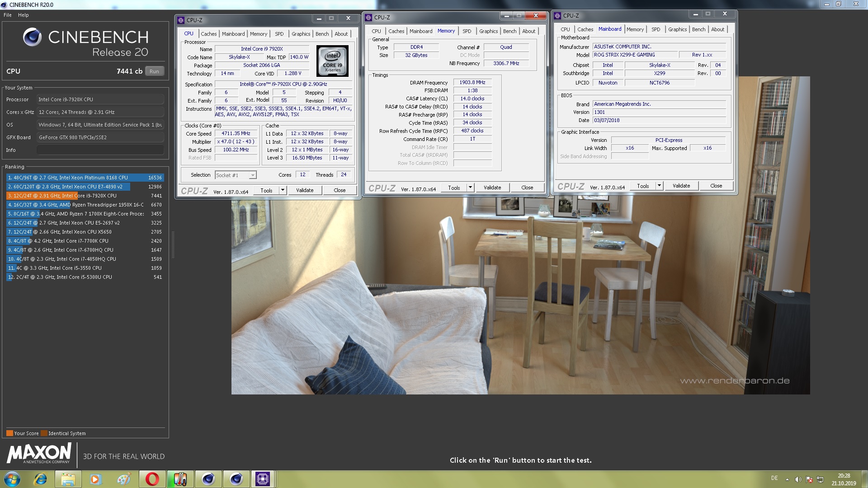Click the CPU-Z CPU window title icon

pos(181,20)
